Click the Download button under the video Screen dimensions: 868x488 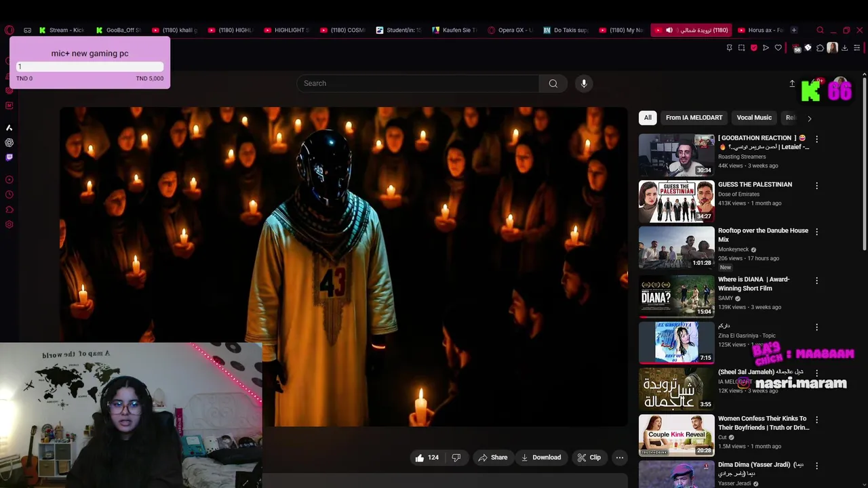pyautogui.click(x=540, y=457)
